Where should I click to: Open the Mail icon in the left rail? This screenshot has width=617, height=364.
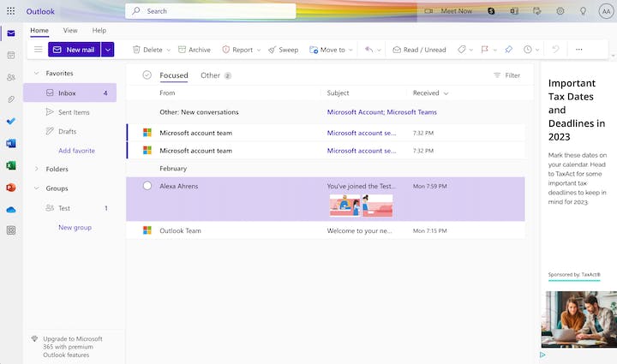[x=11, y=33]
